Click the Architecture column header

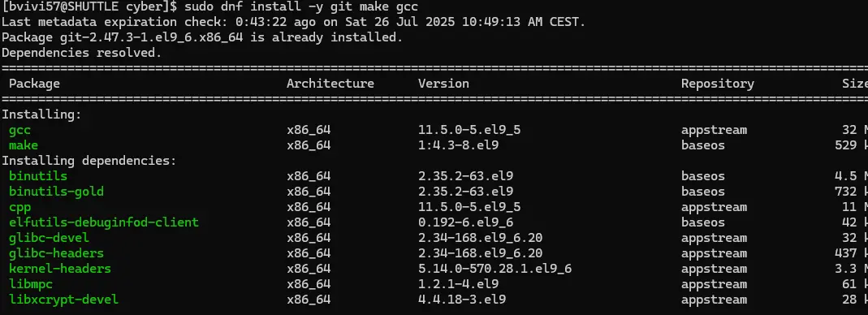330,84
